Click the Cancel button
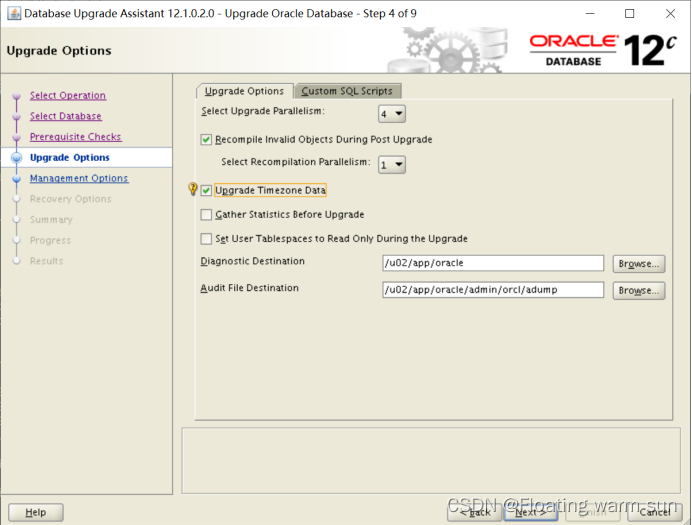This screenshot has height=525, width=692. pos(655,512)
